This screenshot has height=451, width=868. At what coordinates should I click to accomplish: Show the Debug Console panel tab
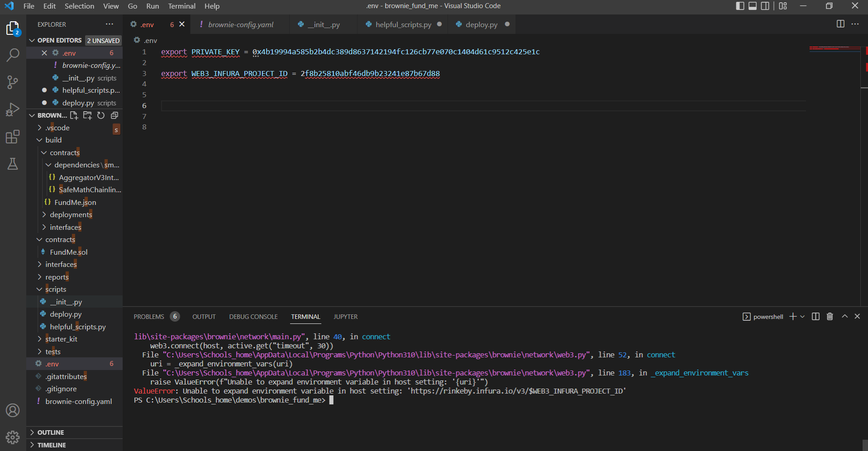pos(253,317)
